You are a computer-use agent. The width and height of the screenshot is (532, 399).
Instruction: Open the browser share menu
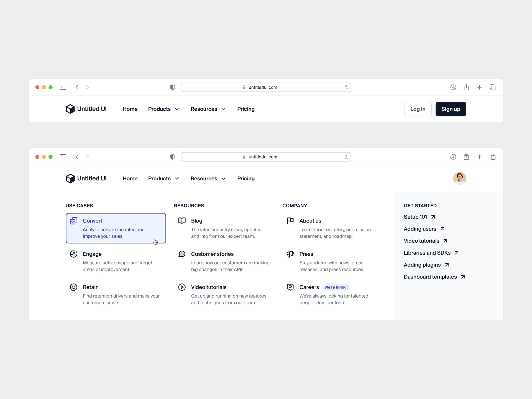pyautogui.click(x=467, y=87)
